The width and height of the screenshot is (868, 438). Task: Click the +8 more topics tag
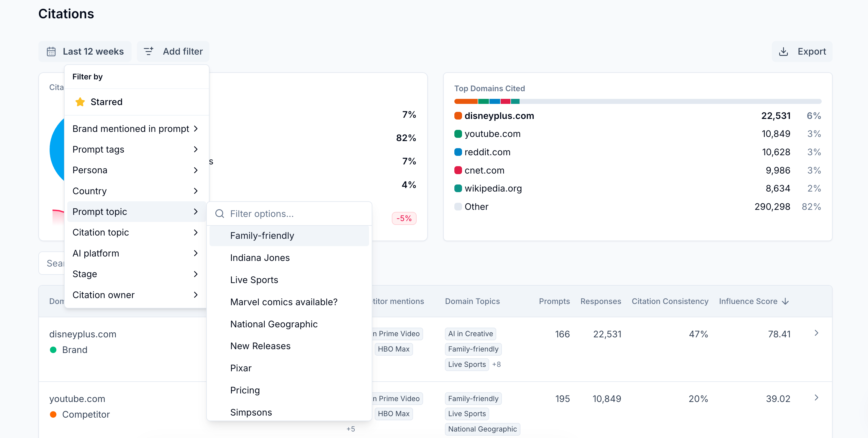tap(496, 364)
